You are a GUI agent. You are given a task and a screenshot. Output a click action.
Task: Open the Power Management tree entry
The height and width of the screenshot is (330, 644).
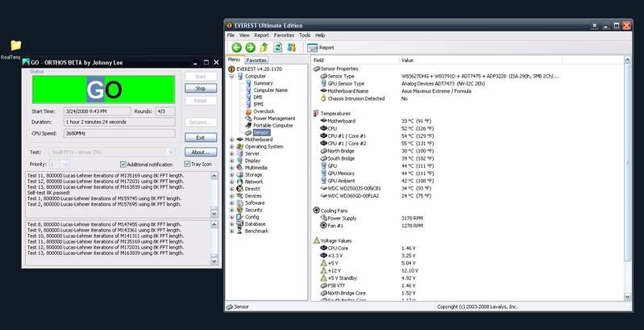click(x=273, y=118)
